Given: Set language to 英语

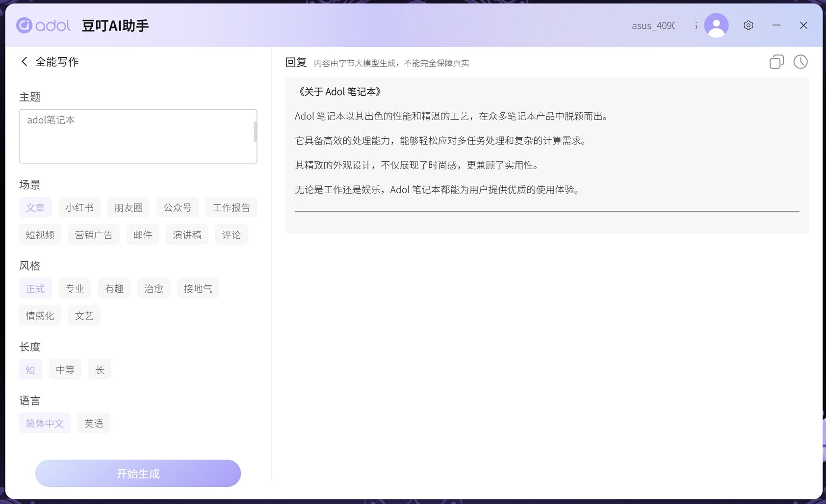Looking at the screenshot, I should 94,423.
